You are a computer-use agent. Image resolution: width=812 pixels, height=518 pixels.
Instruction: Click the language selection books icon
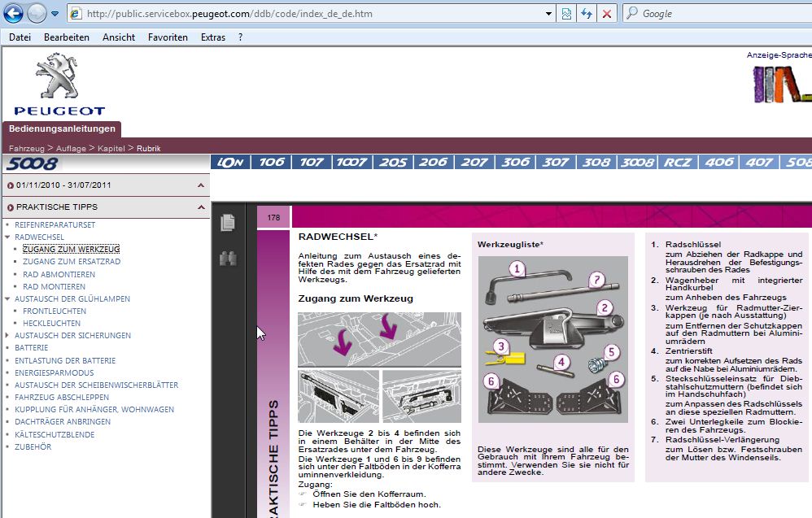(x=781, y=84)
